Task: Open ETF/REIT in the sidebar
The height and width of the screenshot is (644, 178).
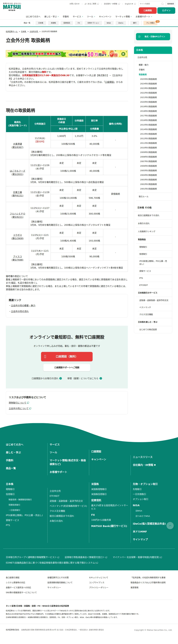Action: tap(143, 285)
